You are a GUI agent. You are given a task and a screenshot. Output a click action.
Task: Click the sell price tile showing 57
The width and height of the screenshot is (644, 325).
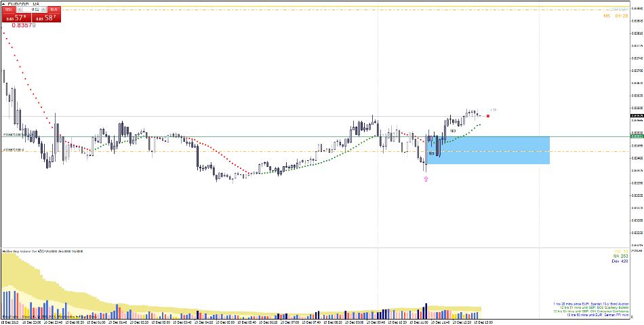click(x=16, y=18)
